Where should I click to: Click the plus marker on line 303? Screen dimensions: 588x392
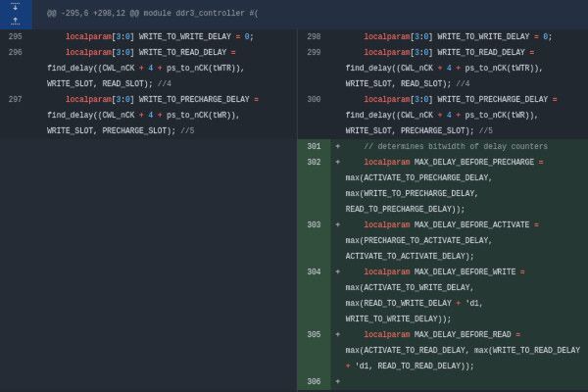(x=338, y=225)
